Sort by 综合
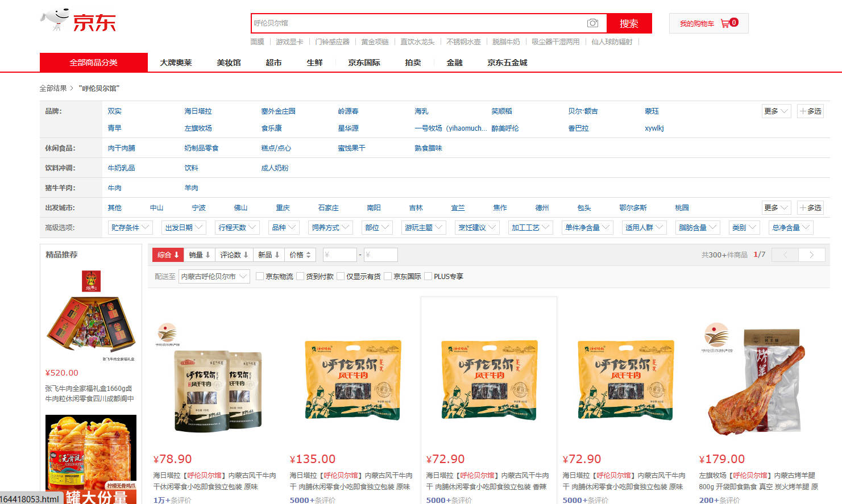The width and height of the screenshot is (842, 504). 168,255
